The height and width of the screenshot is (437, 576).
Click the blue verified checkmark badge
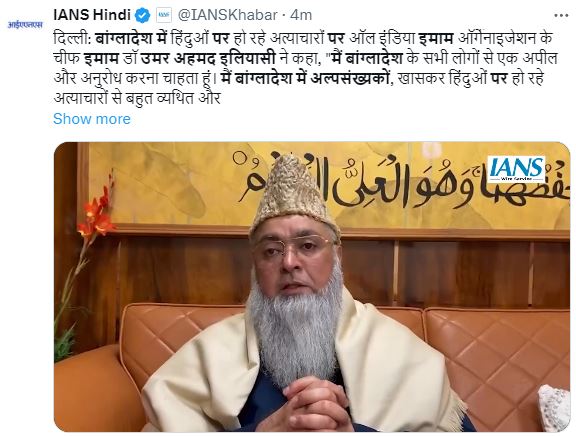pyautogui.click(x=143, y=15)
